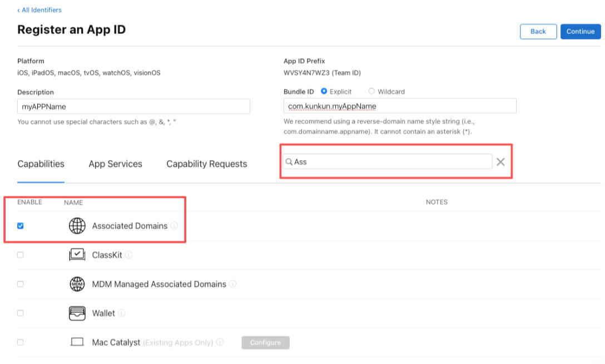Image resolution: width=605 pixels, height=364 pixels.
Task: Switch to the App Services tab
Action: click(x=115, y=164)
